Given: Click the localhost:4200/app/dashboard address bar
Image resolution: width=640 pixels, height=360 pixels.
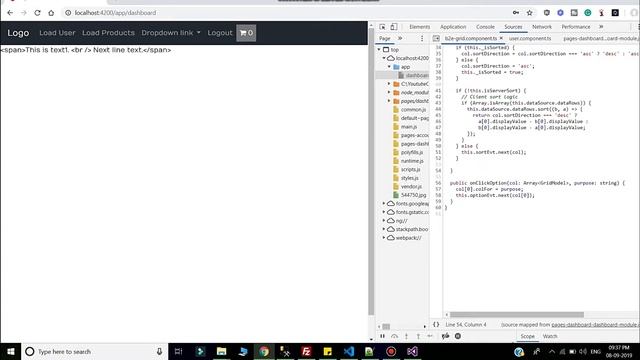Looking at the screenshot, I should tap(115, 13).
